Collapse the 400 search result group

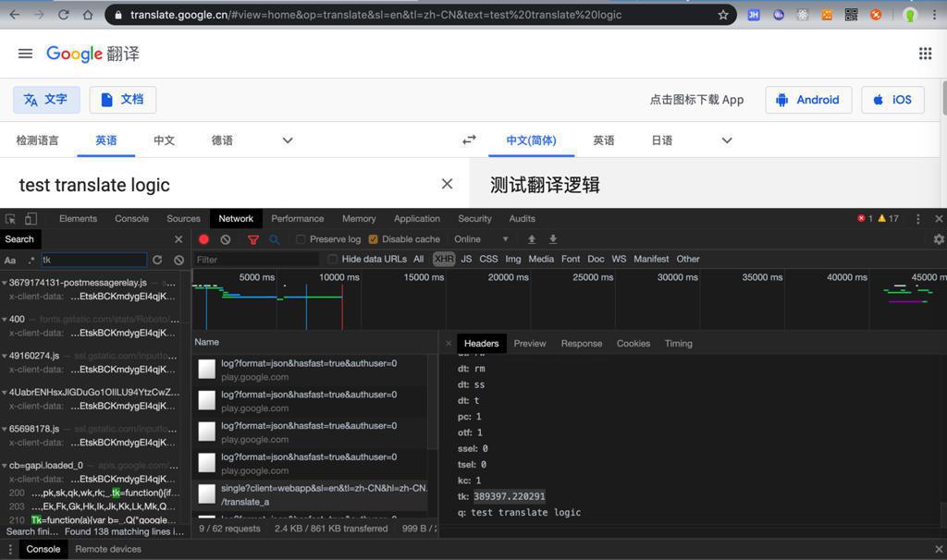[x=5, y=319]
